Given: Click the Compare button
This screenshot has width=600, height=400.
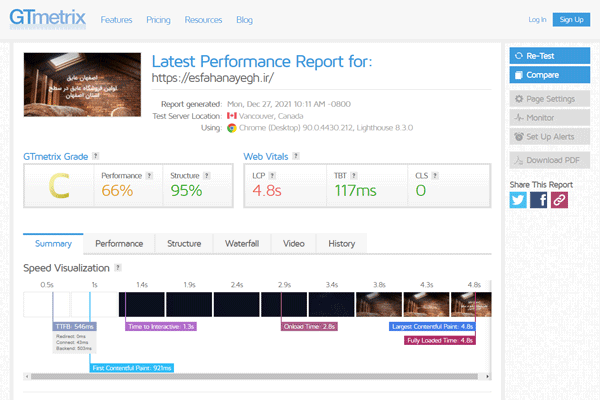Looking at the screenshot, I should (x=549, y=75).
